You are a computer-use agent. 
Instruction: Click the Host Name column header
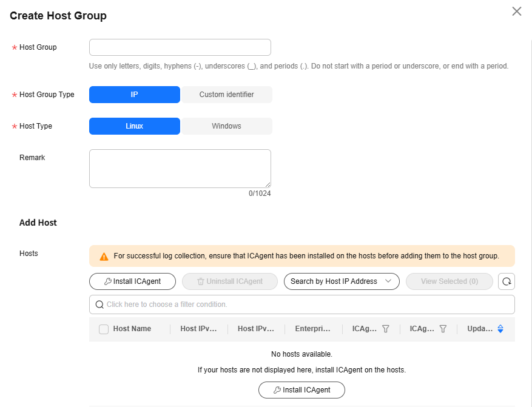click(132, 329)
